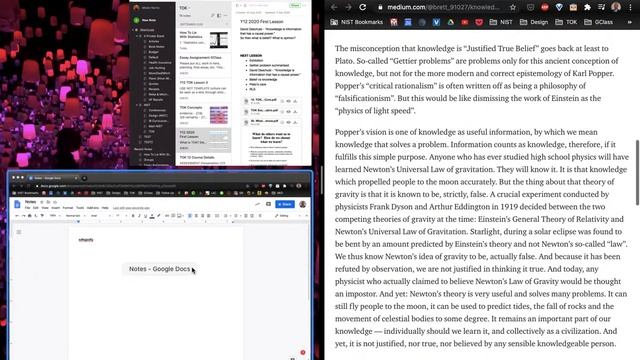
Task: Toggle Underline in the Docs toolbar
Action: 145,216
